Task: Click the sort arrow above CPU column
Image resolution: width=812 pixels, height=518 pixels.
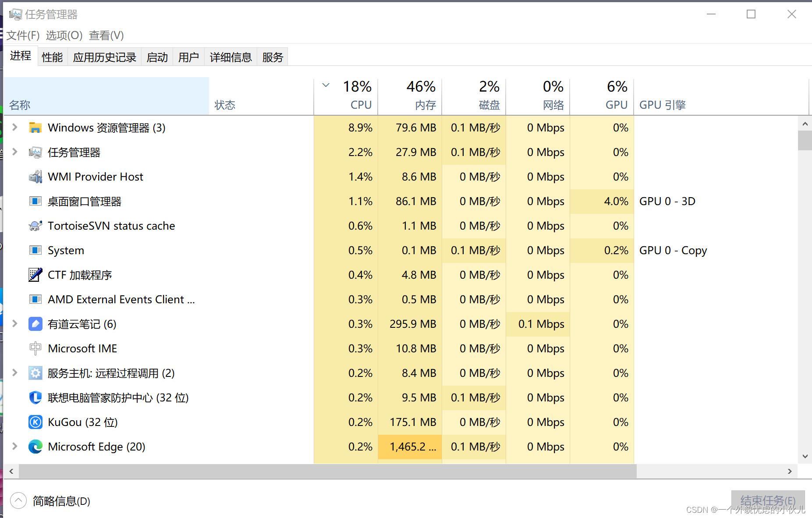Action: point(326,85)
